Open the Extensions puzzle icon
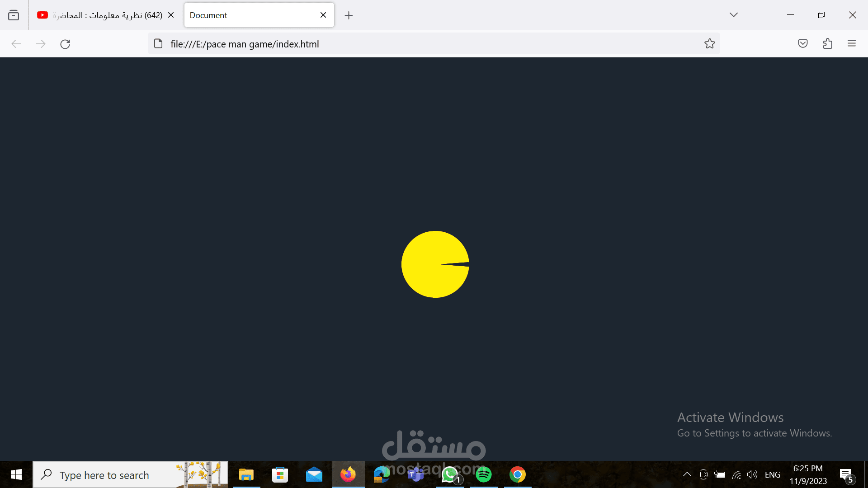The image size is (868, 488). pos(827,44)
